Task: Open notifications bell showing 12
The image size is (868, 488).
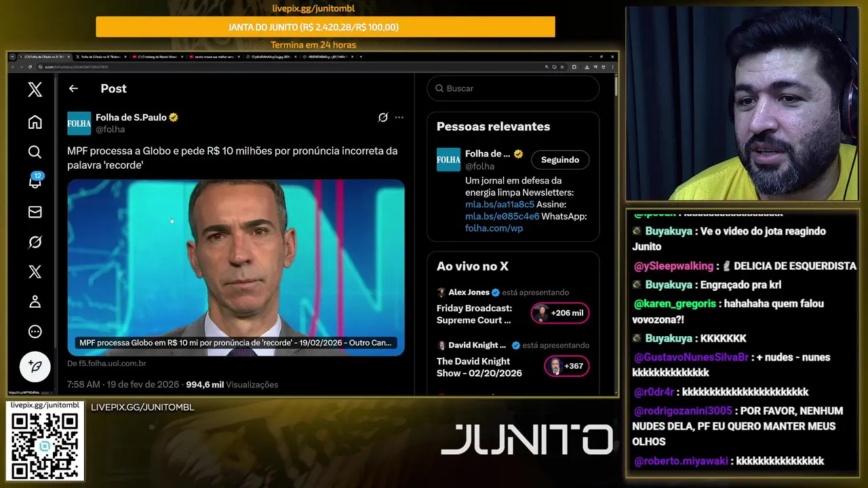Action: coord(35,181)
